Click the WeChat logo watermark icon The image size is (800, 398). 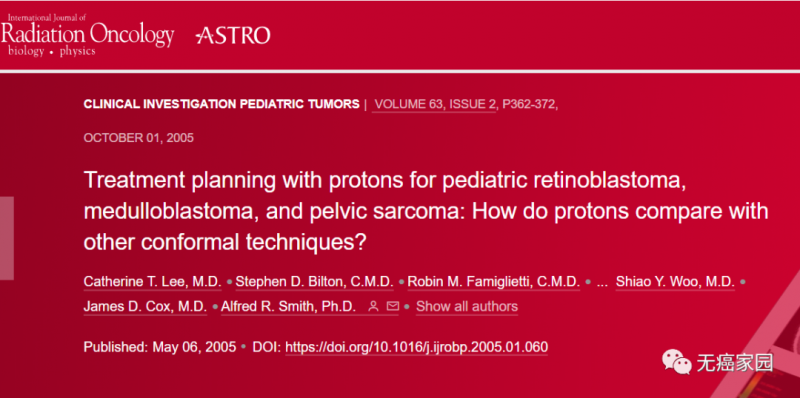pos(677,362)
